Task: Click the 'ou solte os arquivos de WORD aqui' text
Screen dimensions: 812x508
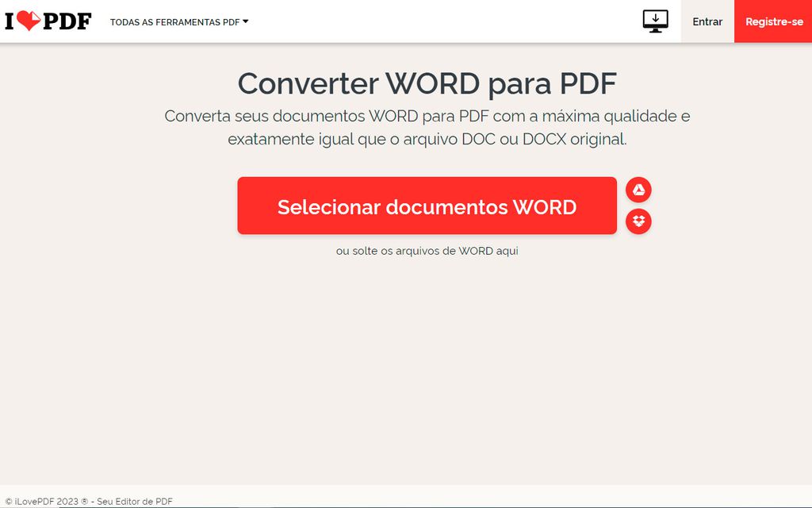Action: pyautogui.click(x=427, y=251)
